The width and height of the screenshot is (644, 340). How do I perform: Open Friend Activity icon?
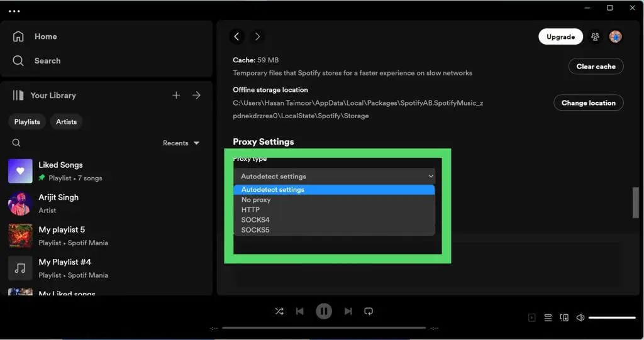coord(595,37)
